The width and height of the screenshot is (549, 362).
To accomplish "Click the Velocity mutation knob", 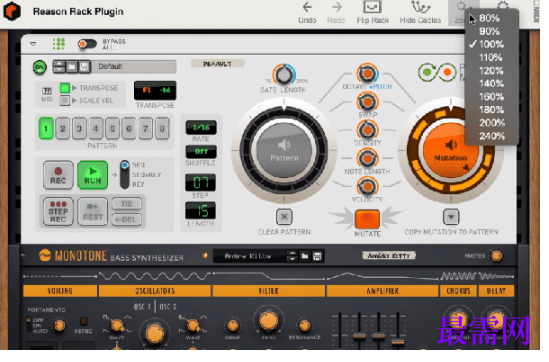I will (367, 187).
